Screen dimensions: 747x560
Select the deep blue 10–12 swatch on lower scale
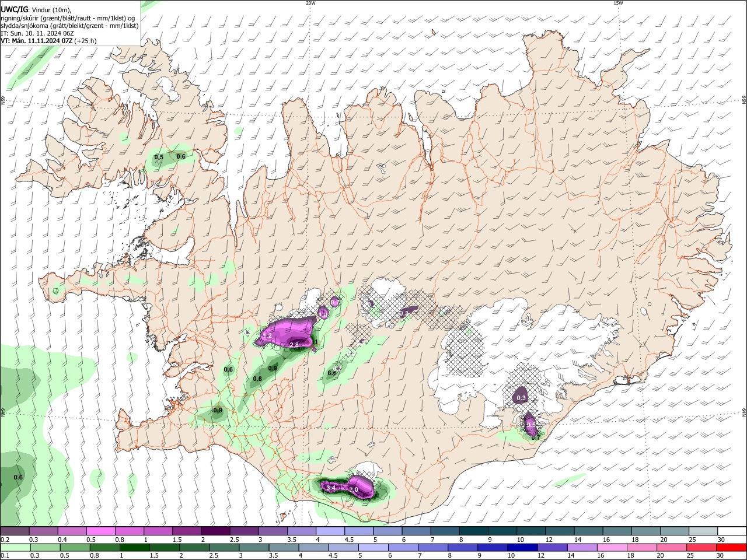[x=523, y=547]
